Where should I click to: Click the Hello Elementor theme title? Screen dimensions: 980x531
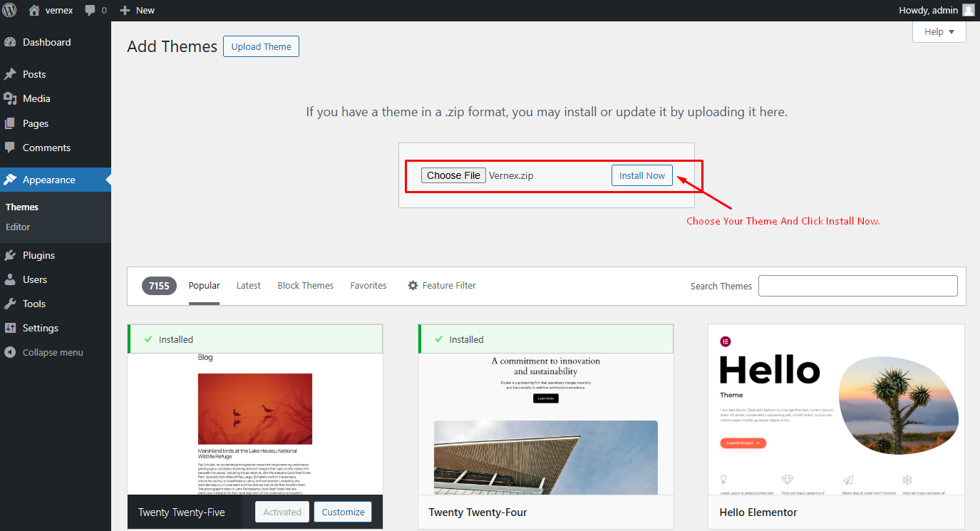tap(758, 512)
